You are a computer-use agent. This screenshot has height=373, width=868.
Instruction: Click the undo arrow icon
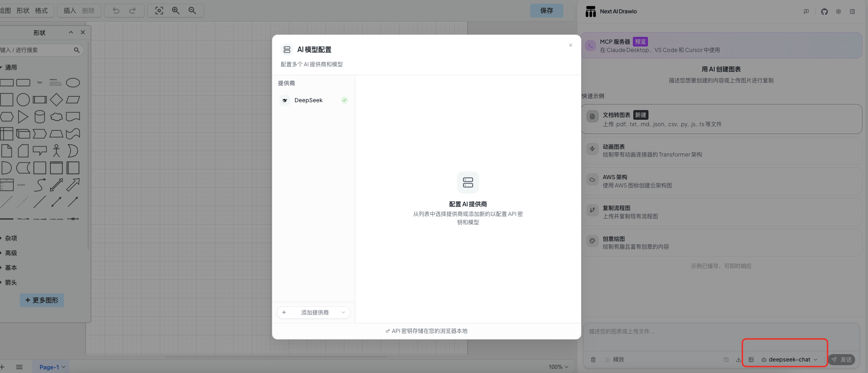click(116, 11)
